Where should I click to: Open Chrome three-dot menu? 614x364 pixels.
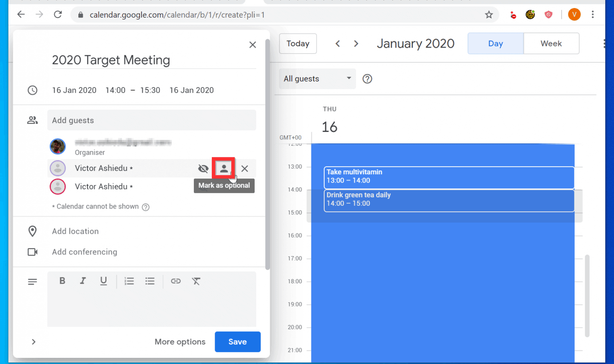tap(592, 15)
